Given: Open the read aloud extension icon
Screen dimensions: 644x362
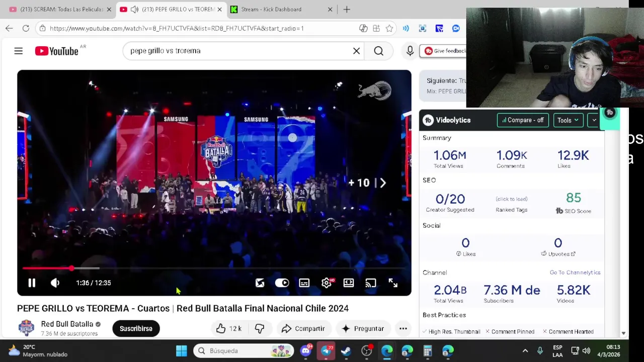Looking at the screenshot, I should click(406, 29).
